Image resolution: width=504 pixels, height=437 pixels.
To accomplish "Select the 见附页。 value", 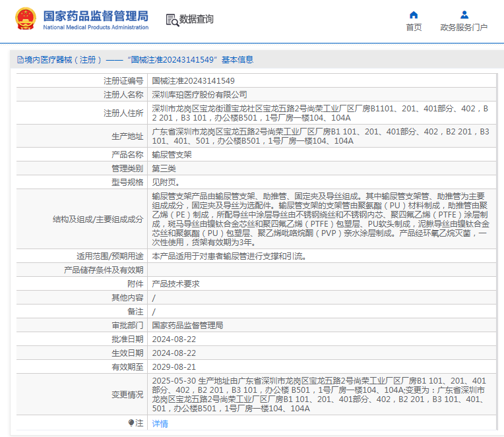I will [x=166, y=182].
